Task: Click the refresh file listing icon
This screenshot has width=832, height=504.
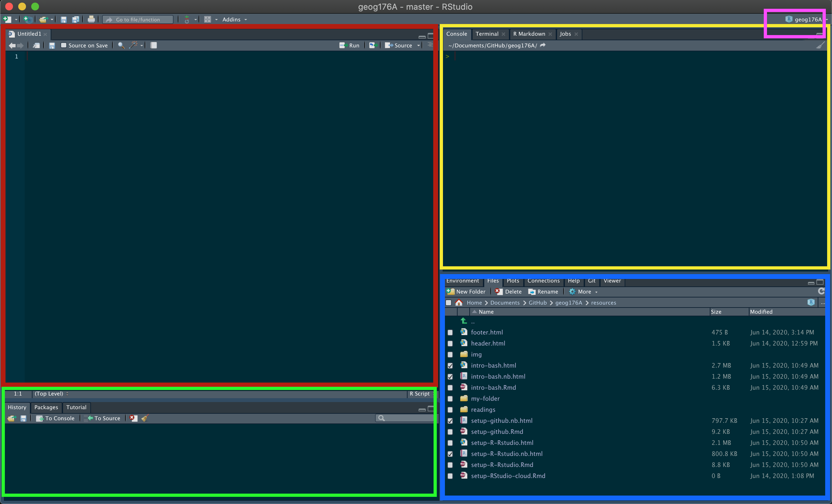Action: (x=822, y=291)
